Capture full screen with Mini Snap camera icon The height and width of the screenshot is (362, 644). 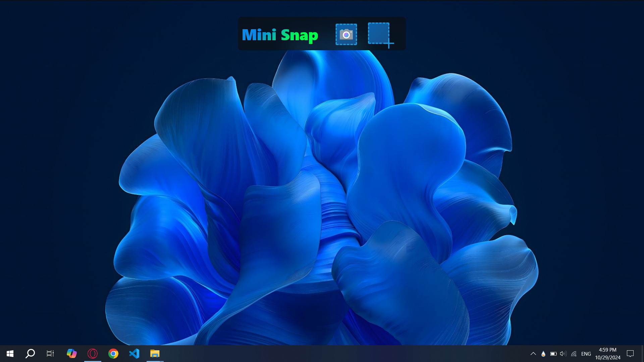(346, 34)
